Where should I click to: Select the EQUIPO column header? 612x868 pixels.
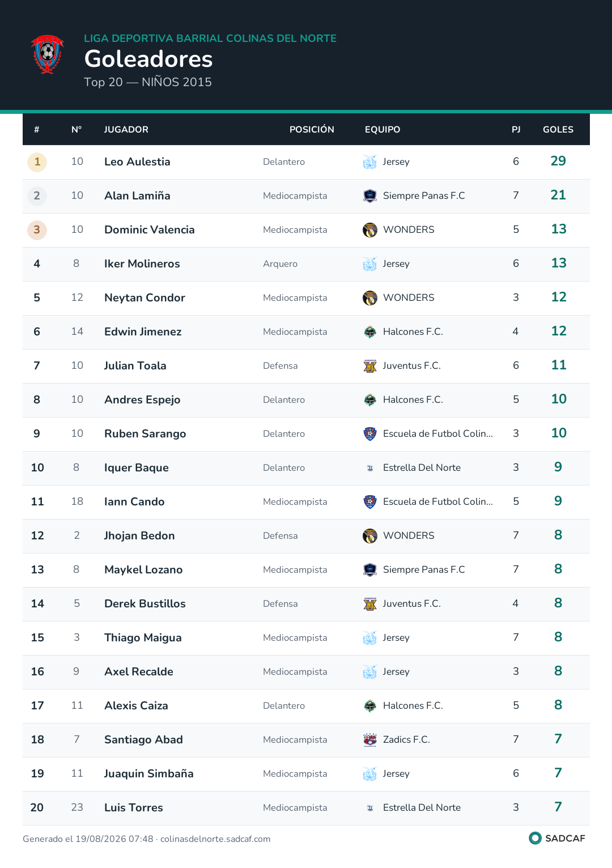tap(382, 130)
